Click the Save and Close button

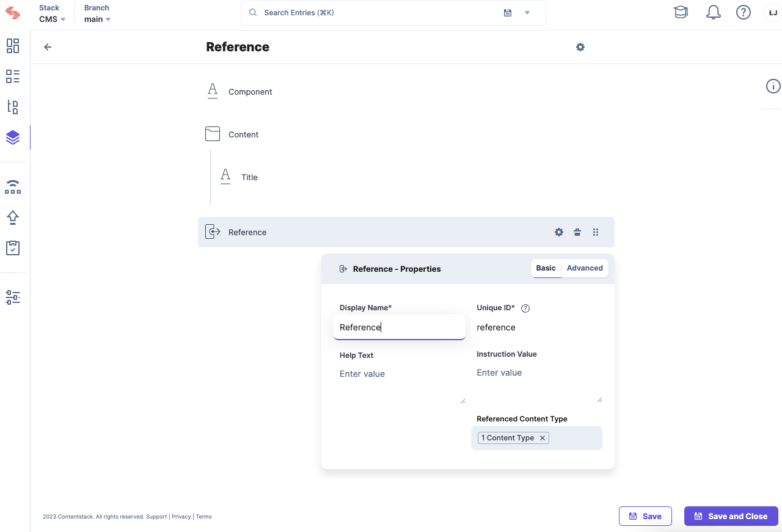pos(731,516)
